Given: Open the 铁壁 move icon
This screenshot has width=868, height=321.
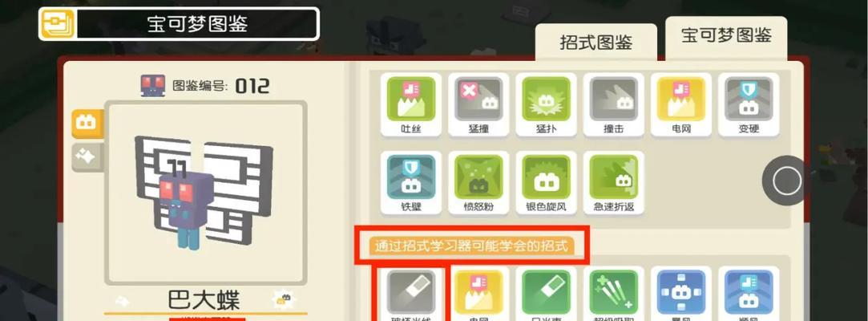Looking at the screenshot, I should (x=410, y=182).
